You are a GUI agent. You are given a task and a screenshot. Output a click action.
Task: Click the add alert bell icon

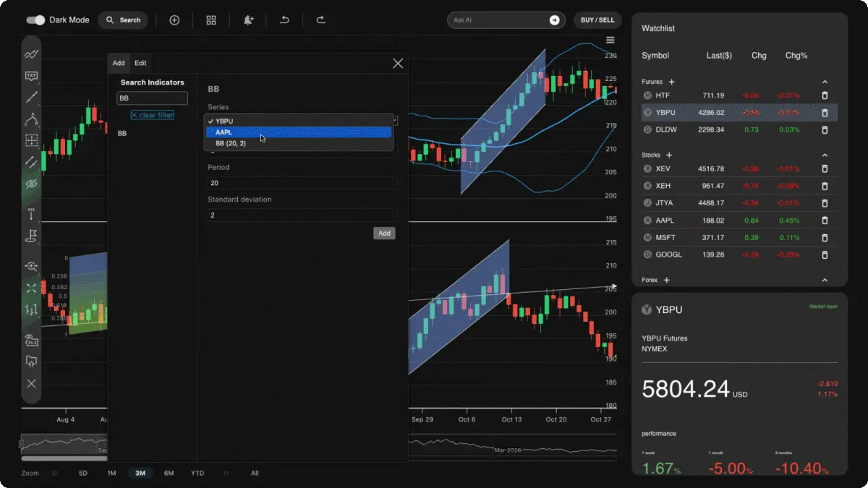click(x=248, y=20)
